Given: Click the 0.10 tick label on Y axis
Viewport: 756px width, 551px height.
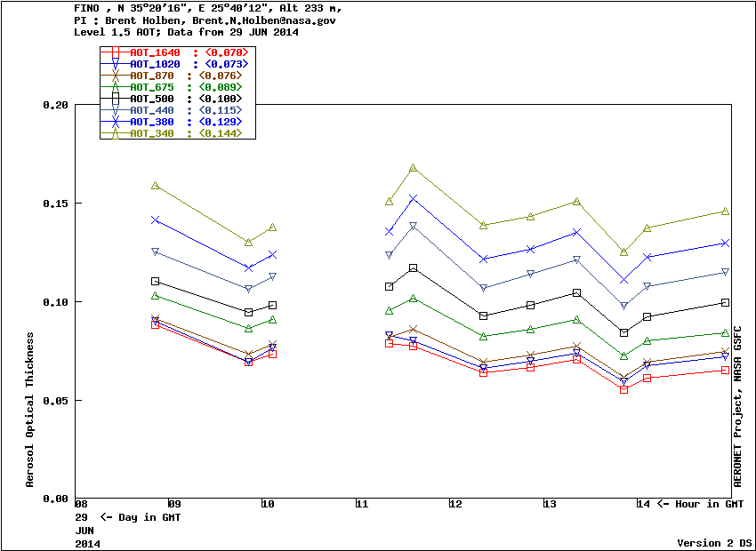Looking at the screenshot, I should (x=55, y=302).
